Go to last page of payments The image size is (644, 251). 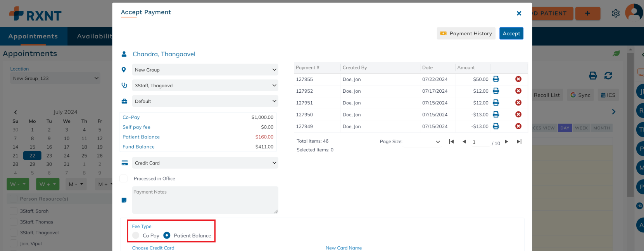tap(519, 142)
